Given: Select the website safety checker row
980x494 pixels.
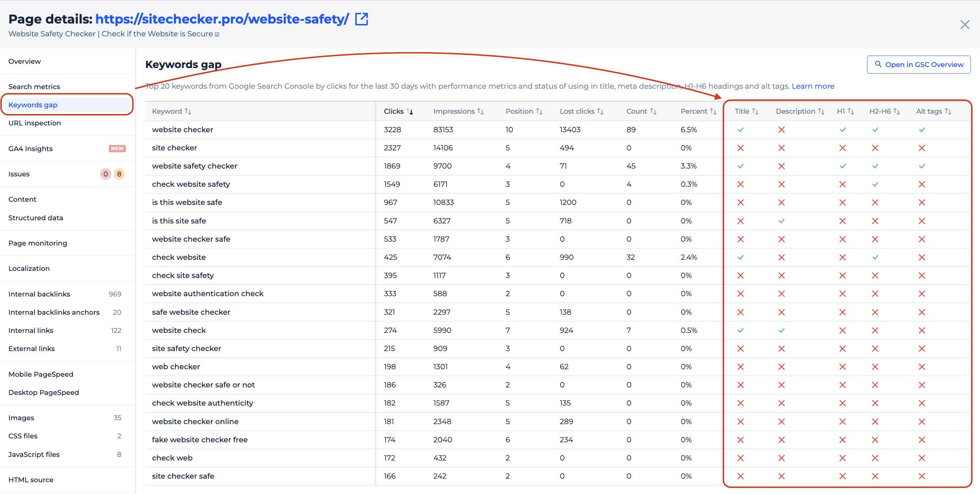Looking at the screenshot, I should [x=195, y=166].
